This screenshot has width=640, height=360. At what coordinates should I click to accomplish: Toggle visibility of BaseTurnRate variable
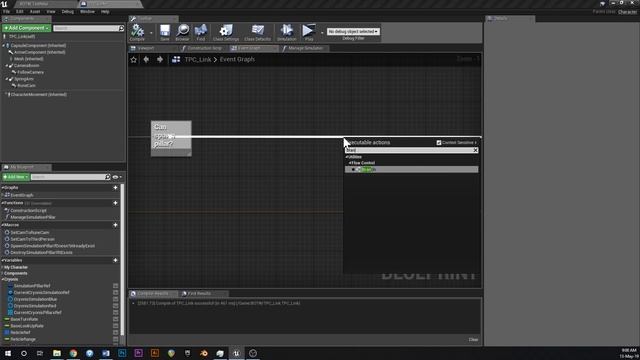116,319
